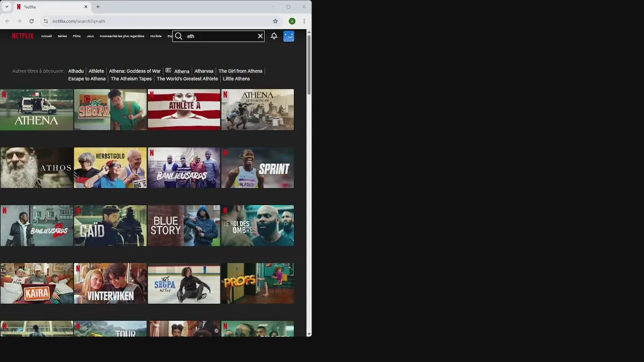
Task: Click the page scrollbar up arrow
Action: tap(309, 32)
